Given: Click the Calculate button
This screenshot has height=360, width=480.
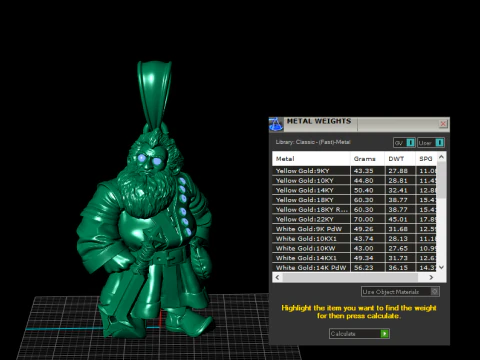Looking at the screenshot, I should pos(360,334).
